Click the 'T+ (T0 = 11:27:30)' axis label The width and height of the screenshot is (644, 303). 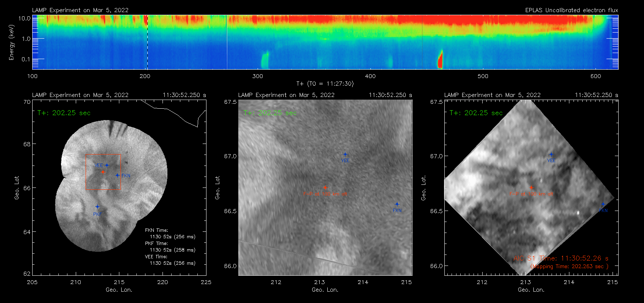tap(325, 84)
